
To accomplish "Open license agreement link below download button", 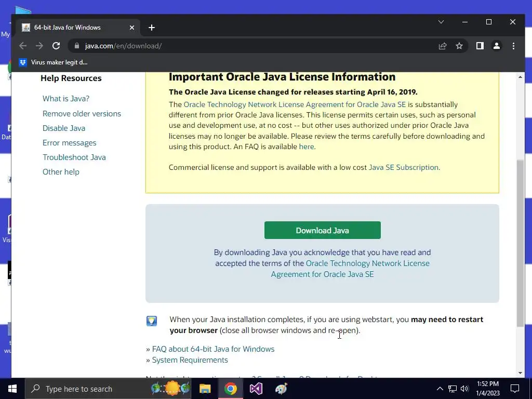I will click(x=322, y=269).
